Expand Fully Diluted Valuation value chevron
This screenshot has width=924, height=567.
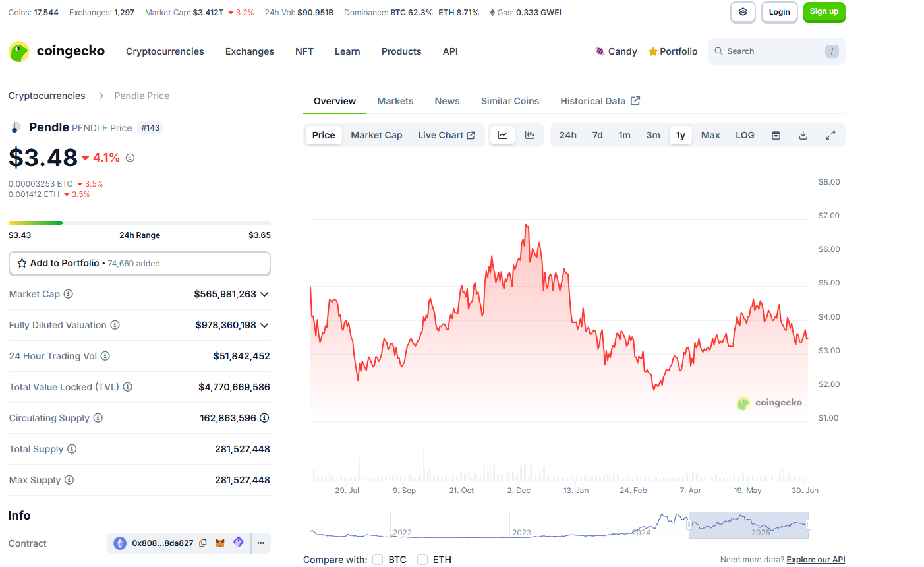tap(264, 325)
